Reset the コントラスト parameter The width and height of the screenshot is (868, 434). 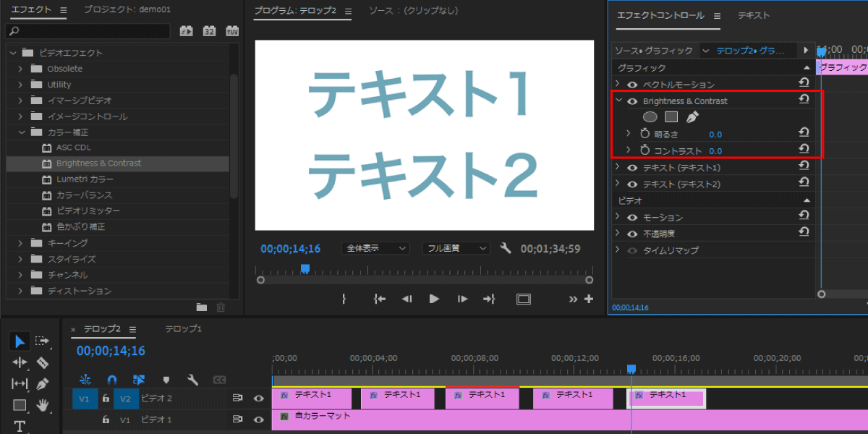(x=804, y=149)
